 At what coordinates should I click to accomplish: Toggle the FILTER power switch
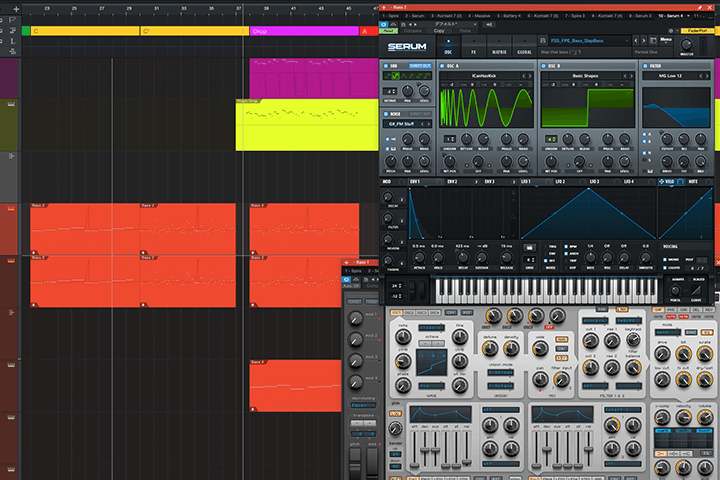(x=645, y=66)
